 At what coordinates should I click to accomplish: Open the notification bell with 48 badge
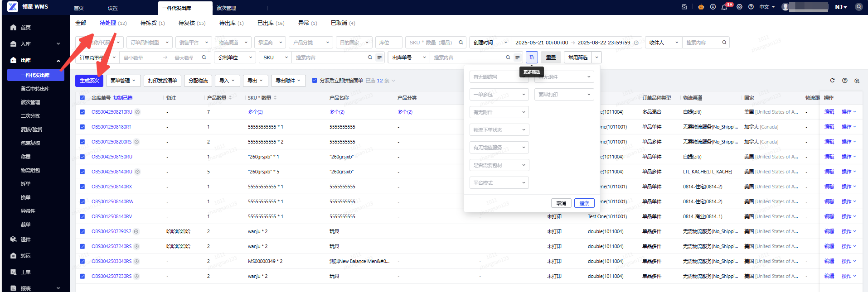click(x=724, y=7)
